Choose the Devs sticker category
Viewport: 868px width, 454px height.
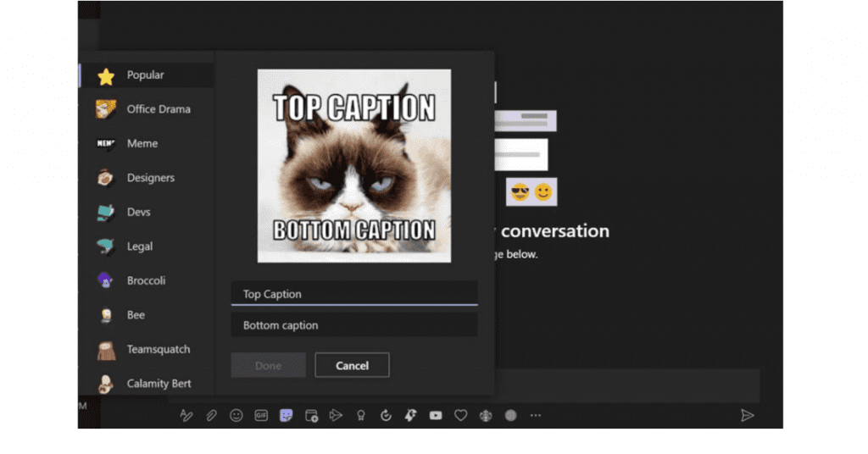point(138,213)
